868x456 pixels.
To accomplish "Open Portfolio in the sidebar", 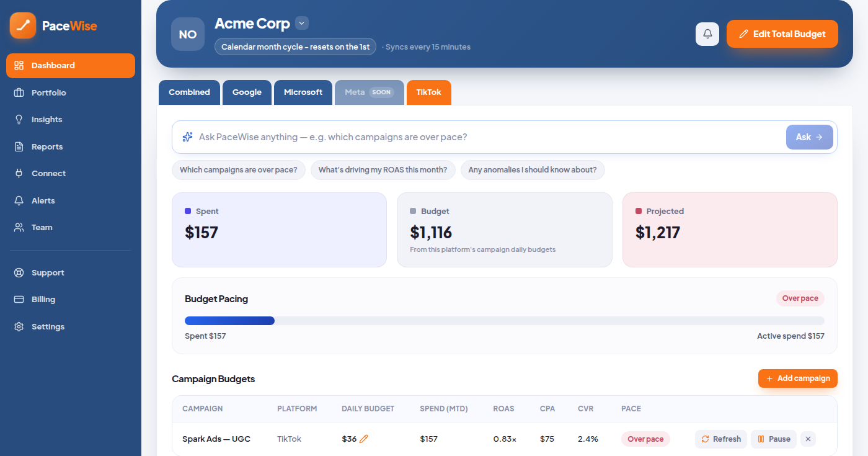I will [x=71, y=92].
